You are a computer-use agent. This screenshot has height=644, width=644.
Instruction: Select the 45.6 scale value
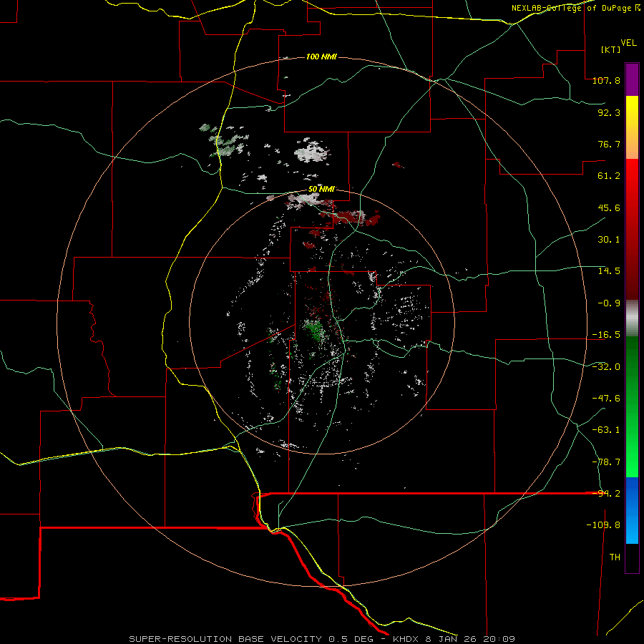click(609, 208)
